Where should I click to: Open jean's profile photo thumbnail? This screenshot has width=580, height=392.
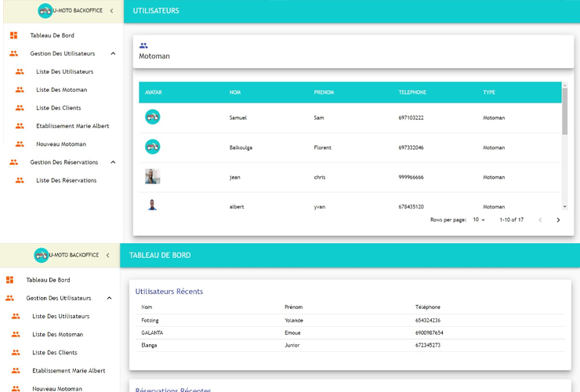152,176
